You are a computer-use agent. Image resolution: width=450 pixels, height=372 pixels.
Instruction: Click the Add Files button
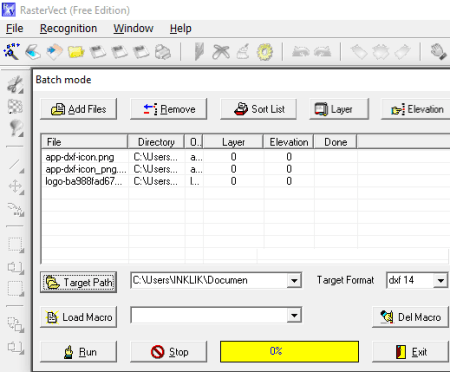coord(79,109)
